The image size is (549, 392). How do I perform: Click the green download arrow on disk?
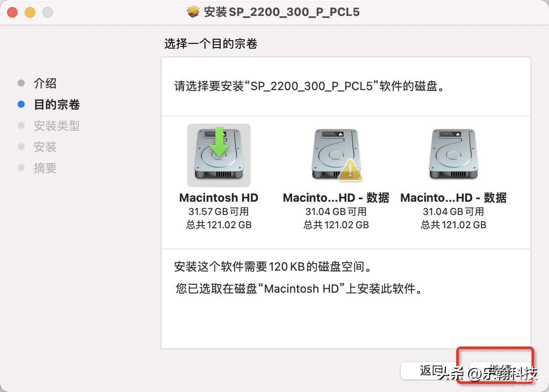coord(219,141)
